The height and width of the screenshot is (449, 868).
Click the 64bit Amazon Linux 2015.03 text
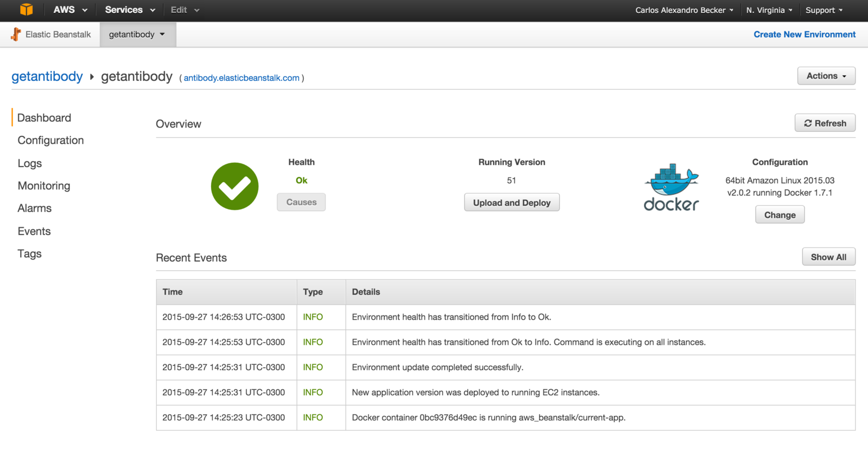[780, 180]
